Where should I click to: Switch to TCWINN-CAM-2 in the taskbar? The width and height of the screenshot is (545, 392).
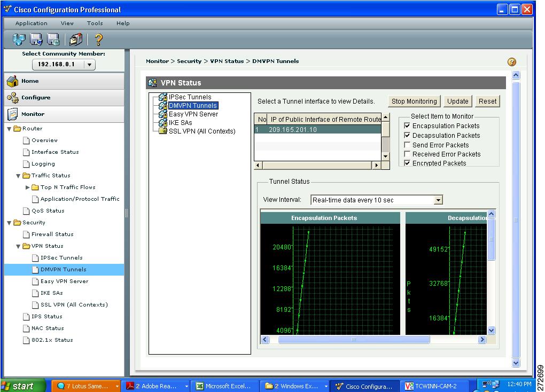coord(433,386)
